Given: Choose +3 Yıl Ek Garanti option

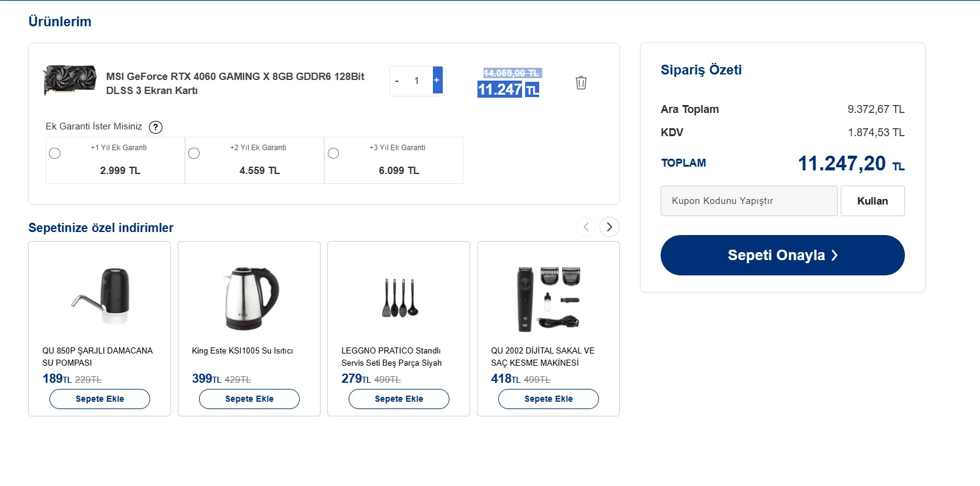Looking at the screenshot, I should (x=333, y=153).
